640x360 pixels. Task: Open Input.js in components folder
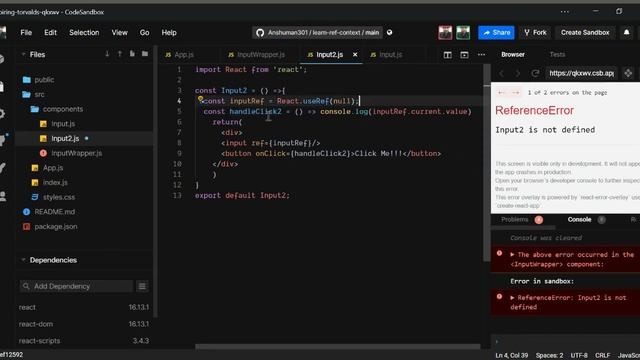(63, 124)
